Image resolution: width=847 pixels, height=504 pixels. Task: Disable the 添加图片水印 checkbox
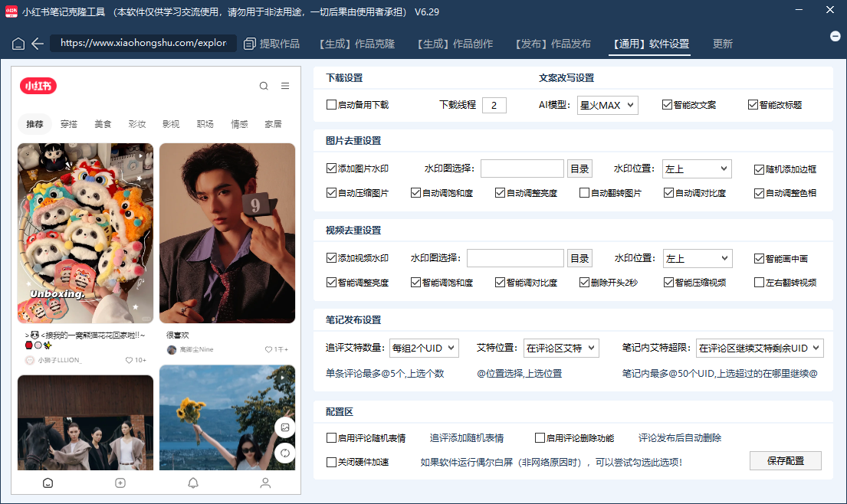pyautogui.click(x=330, y=169)
